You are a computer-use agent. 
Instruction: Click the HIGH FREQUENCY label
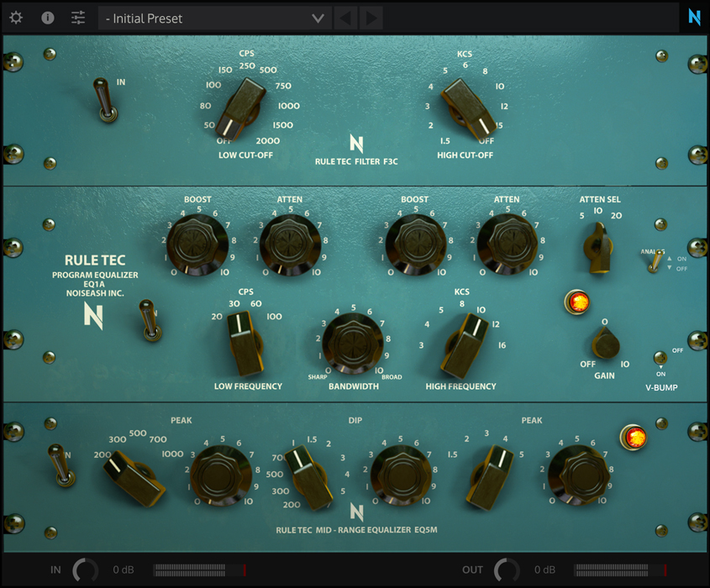[x=461, y=386]
